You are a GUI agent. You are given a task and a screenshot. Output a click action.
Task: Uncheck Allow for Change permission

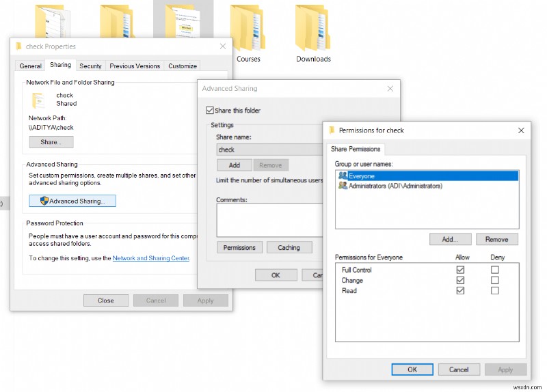click(x=460, y=280)
